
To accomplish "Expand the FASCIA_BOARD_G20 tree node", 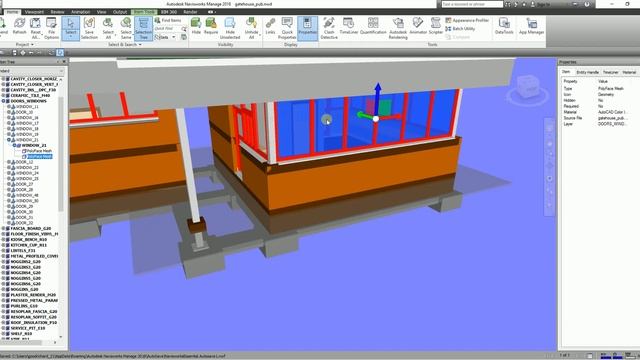I will pyautogui.click(x=3, y=229).
